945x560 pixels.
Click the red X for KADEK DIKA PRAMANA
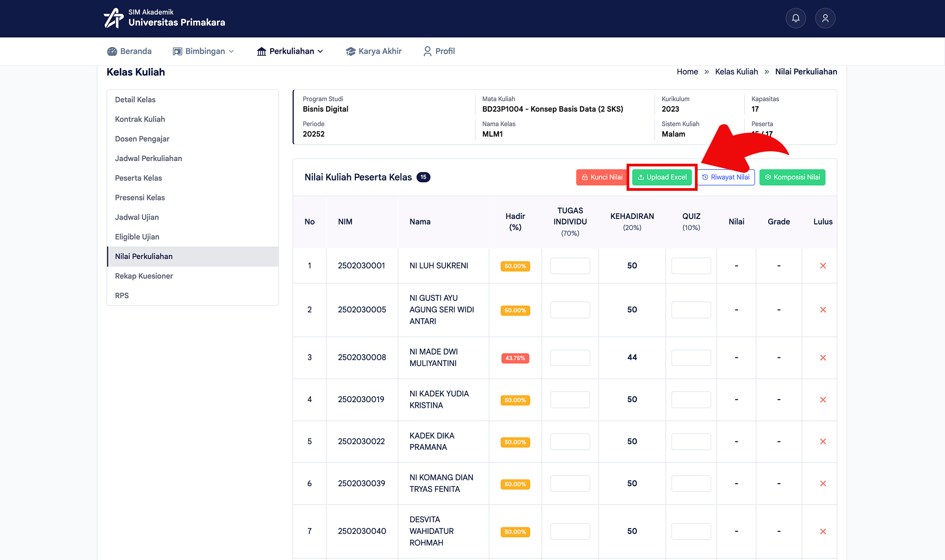[x=823, y=441]
